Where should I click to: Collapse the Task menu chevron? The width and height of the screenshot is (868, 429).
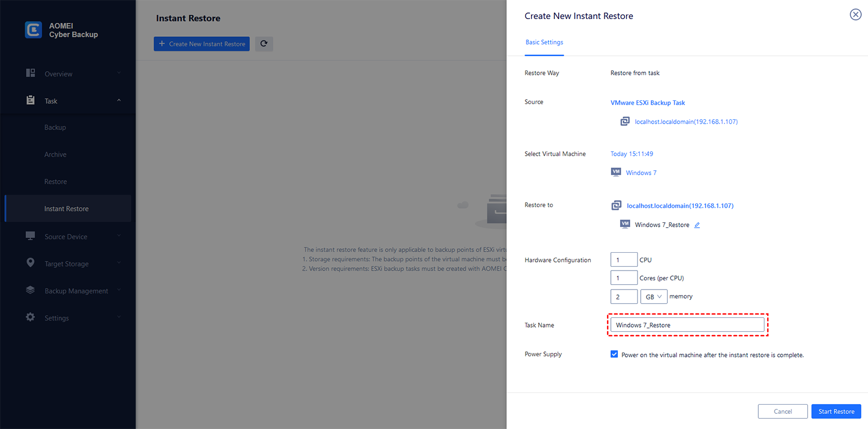(119, 100)
